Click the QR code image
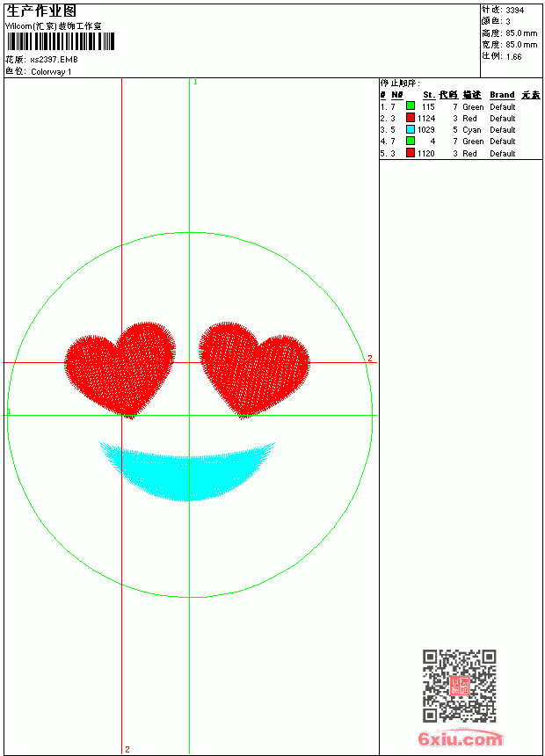The image size is (545, 756). (x=460, y=685)
